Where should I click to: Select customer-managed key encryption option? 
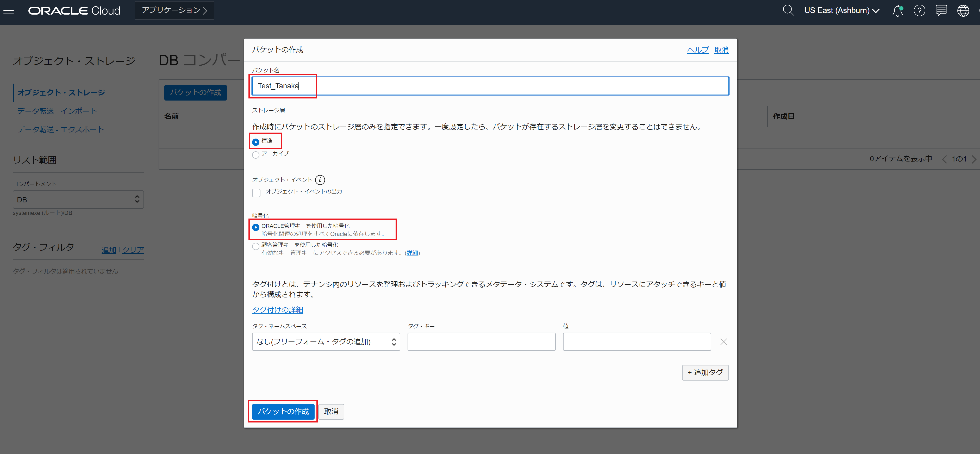point(256,246)
